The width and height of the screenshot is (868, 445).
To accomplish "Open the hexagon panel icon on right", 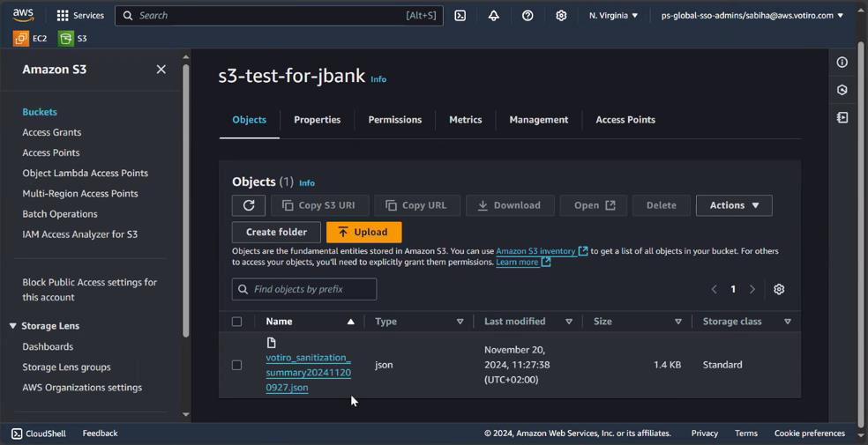I will click(842, 90).
